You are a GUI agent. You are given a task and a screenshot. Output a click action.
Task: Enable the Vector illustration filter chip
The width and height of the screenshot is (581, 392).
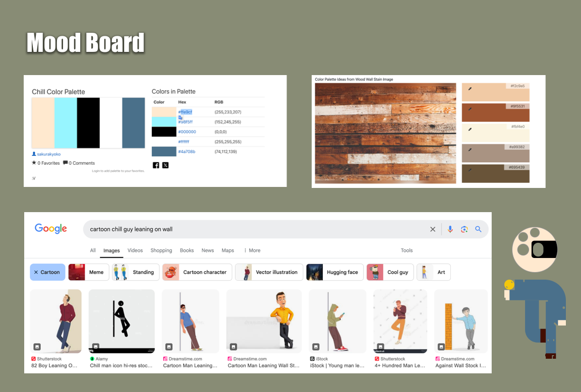pos(269,272)
